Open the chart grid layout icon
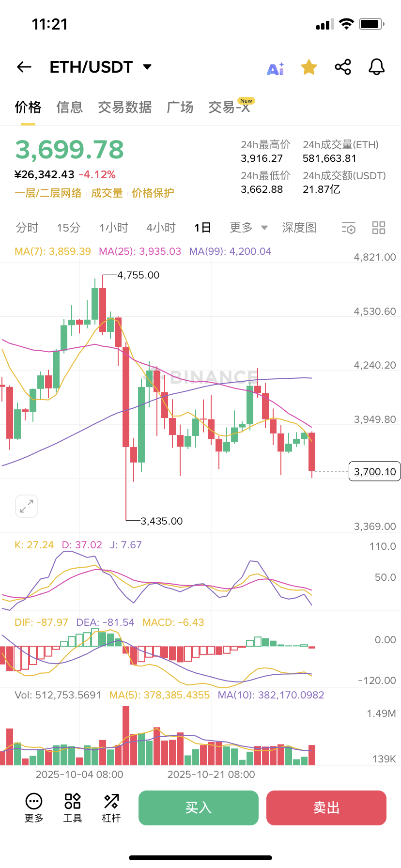Image resolution: width=401 pixels, height=868 pixels. tap(378, 228)
